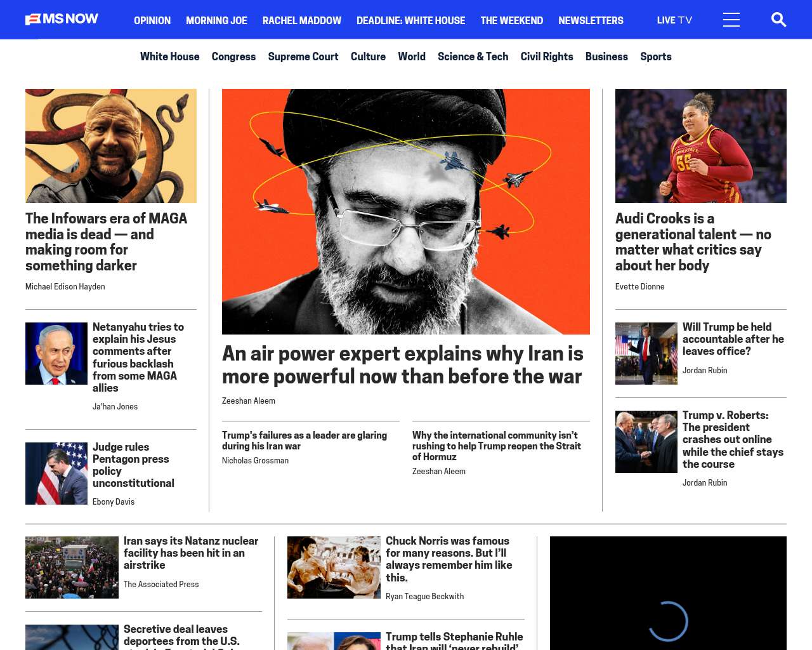Click the MS NOW logo
Image resolution: width=812 pixels, height=650 pixels.
pos(62,19)
